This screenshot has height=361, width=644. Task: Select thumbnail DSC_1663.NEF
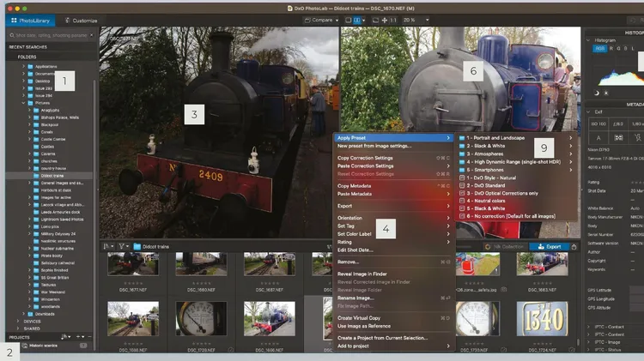542,264
